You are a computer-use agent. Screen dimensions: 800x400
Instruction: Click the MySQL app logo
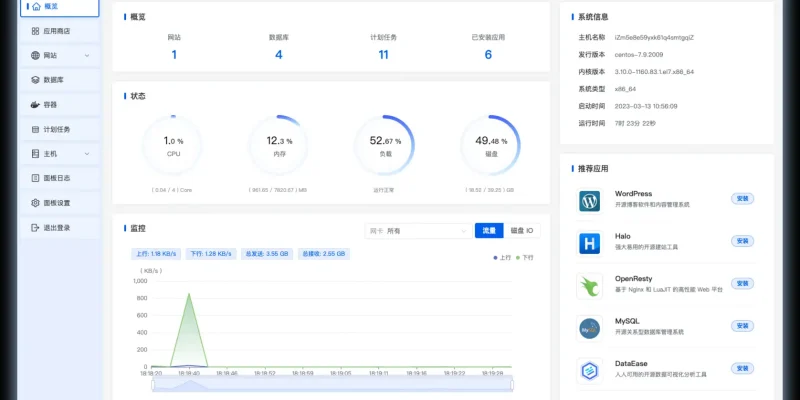pyautogui.click(x=589, y=329)
